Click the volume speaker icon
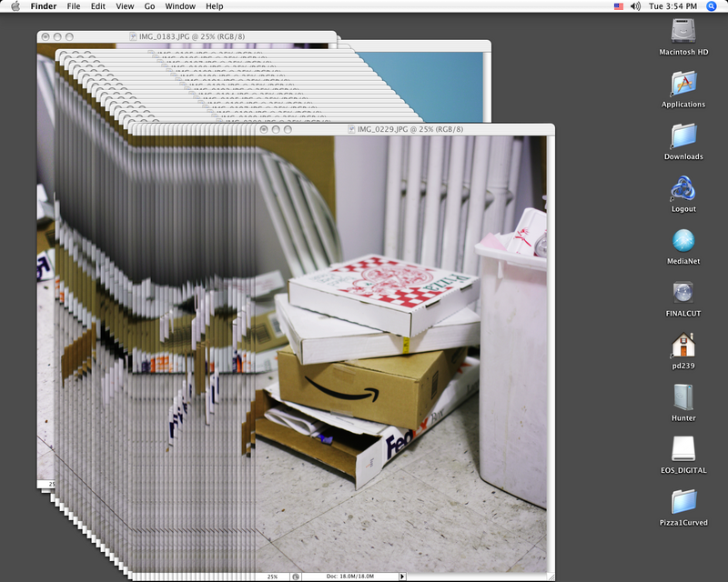The height and width of the screenshot is (582, 728). pos(635,6)
